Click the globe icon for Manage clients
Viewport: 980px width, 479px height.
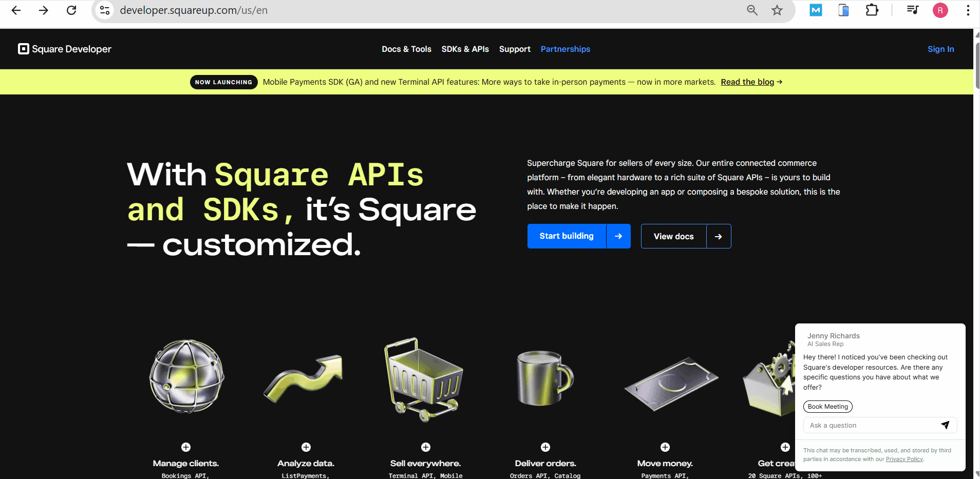186,376
